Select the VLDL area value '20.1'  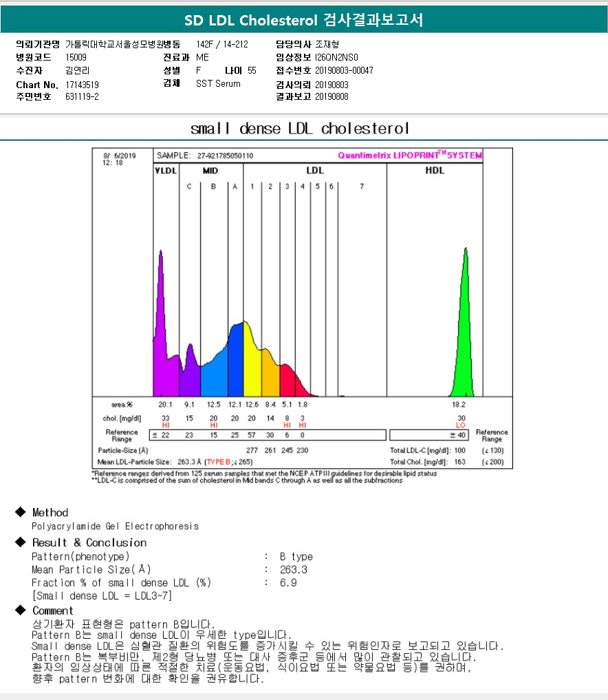coord(165,405)
